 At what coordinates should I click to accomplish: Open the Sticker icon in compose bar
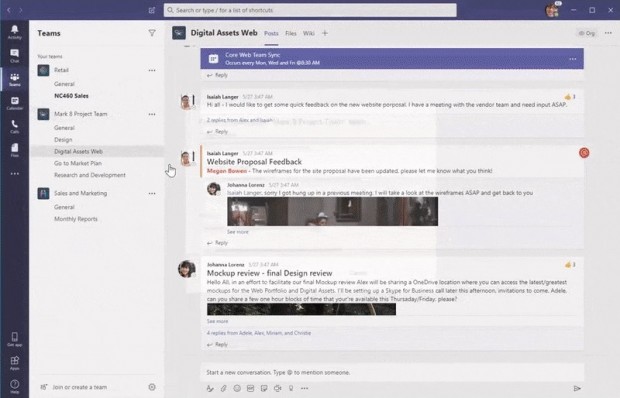click(x=264, y=389)
